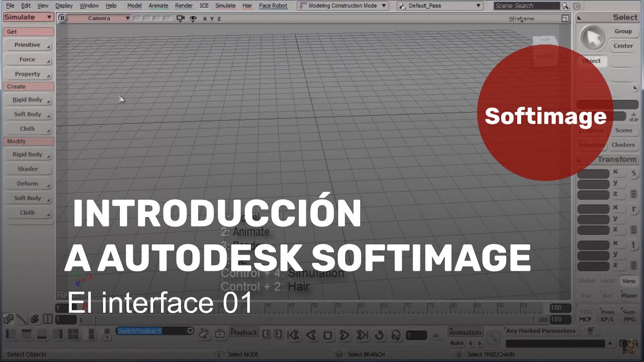The width and height of the screenshot is (644, 362).
Task: Click the brush tool icon at bottom left
Action: 21,319
